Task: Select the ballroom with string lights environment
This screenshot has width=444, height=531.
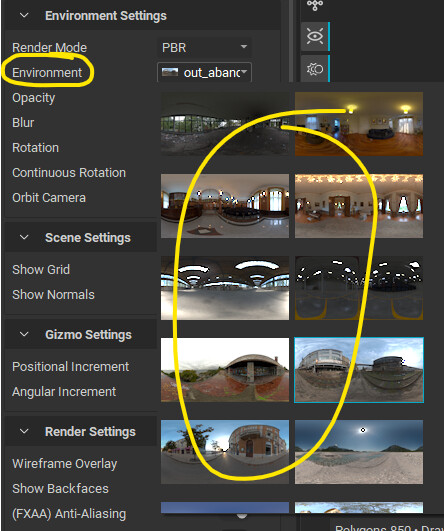Action: pyautogui.click(x=359, y=206)
